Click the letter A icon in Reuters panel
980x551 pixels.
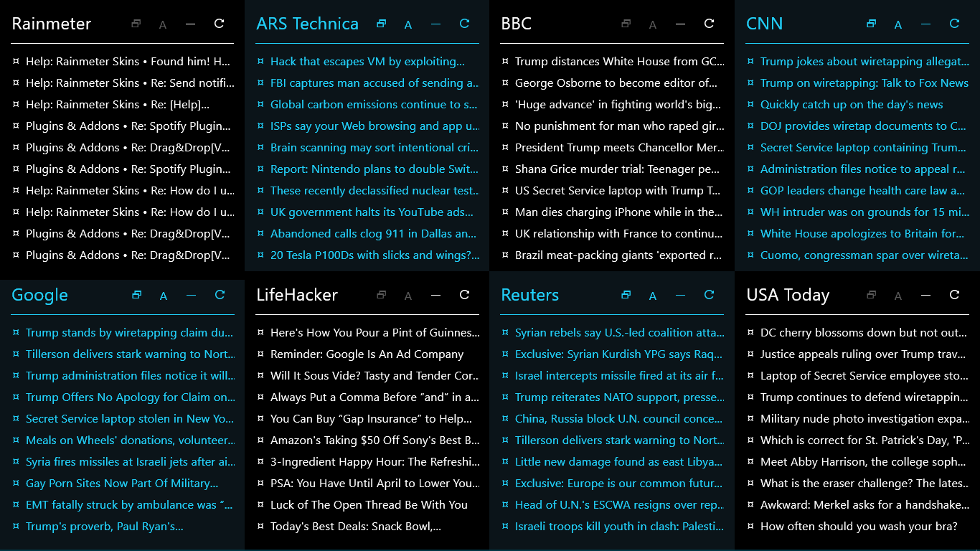pyautogui.click(x=653, y=296)
